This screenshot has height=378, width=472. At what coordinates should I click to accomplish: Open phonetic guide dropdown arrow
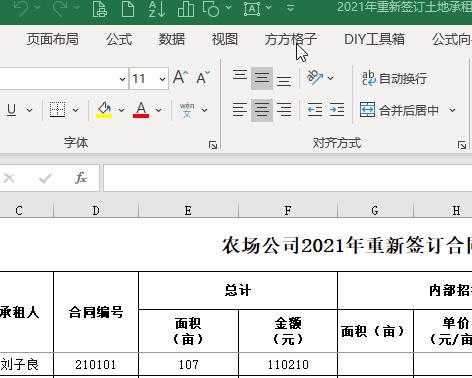click(205, 110)
